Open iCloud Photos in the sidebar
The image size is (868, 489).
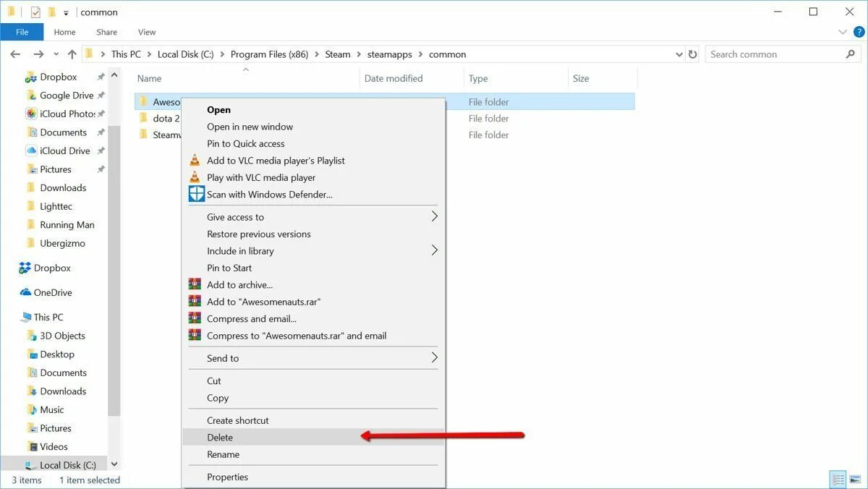pyautogui.click(x=67, y=114)
